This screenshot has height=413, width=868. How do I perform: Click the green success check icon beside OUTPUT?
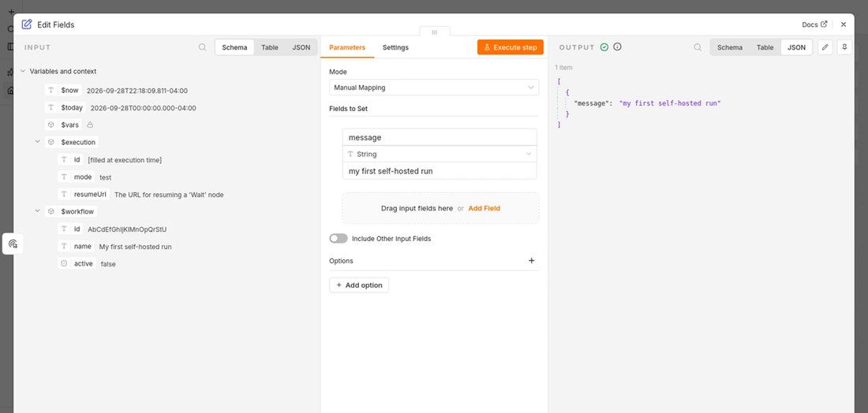tap(604, 47)
